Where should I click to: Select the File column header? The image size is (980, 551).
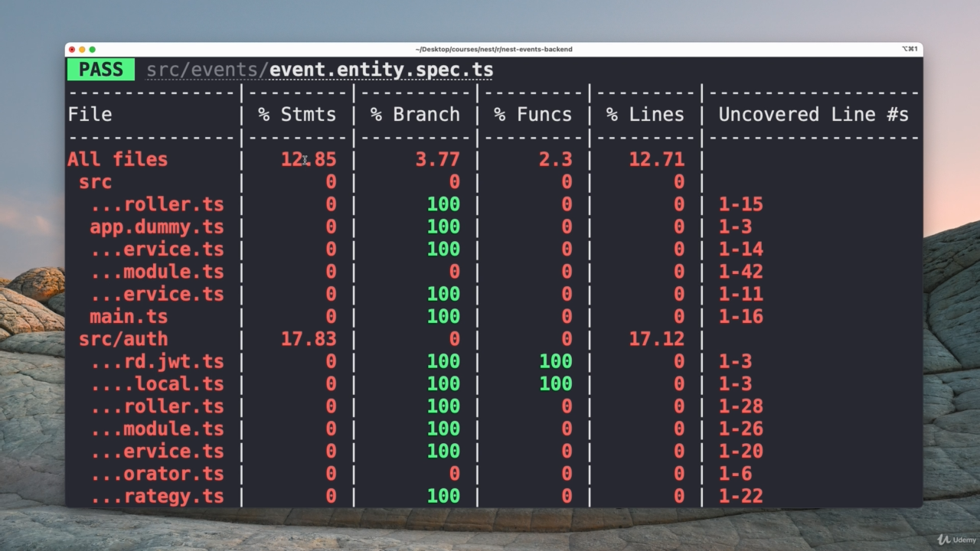tap(90, 115)
